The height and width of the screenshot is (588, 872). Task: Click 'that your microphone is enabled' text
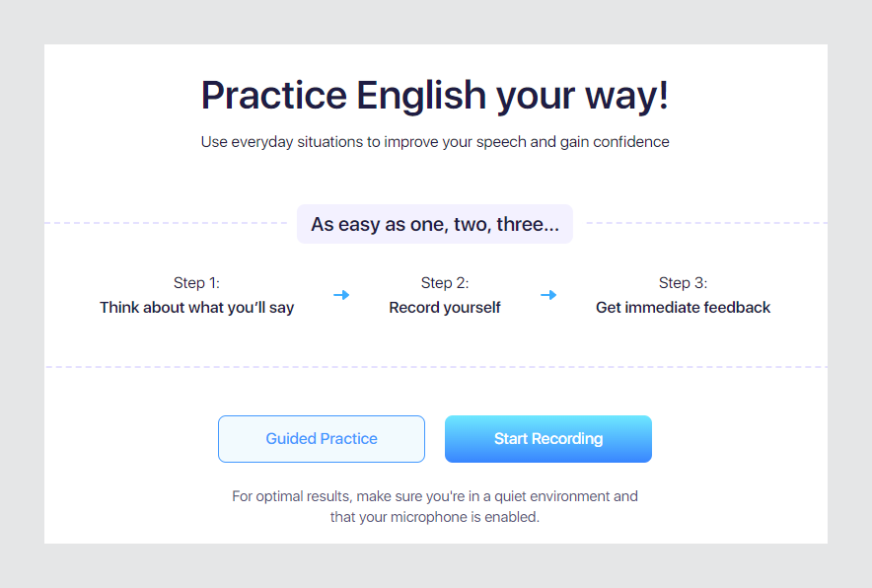435,517
